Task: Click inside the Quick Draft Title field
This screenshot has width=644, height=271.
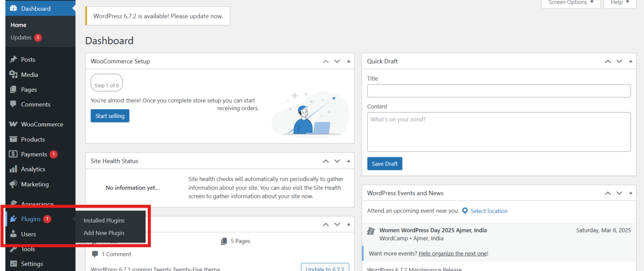Action: tap(499, 91)
